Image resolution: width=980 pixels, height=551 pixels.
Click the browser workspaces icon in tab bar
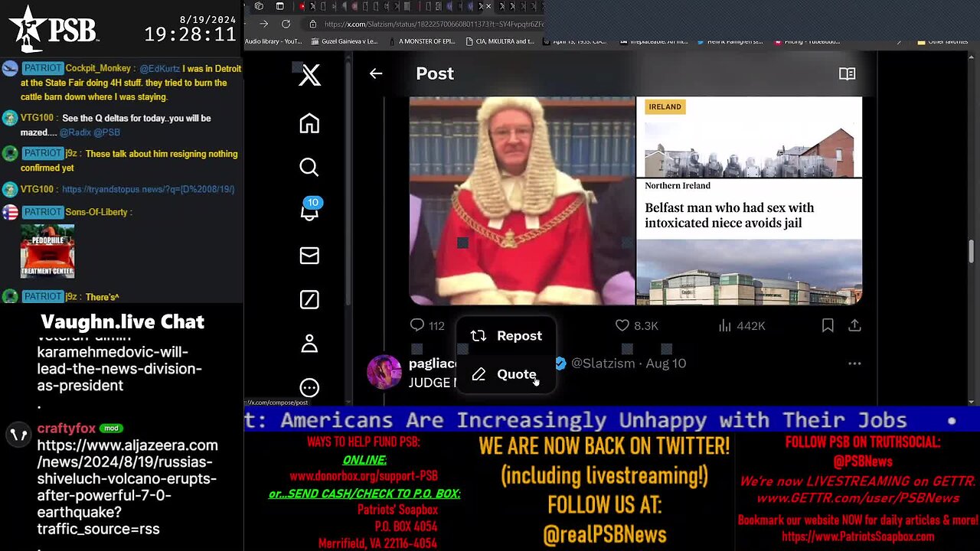point(259,6)
